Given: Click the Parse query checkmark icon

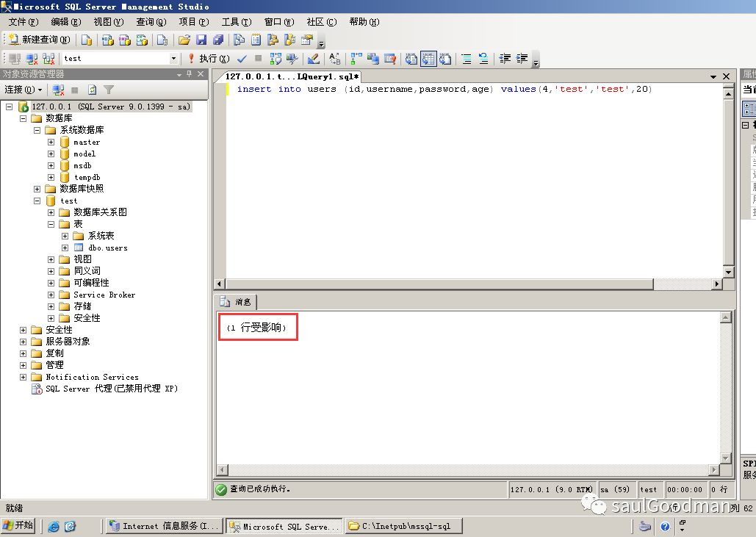Looking at the screenshot, I should (x=242, y=58).
